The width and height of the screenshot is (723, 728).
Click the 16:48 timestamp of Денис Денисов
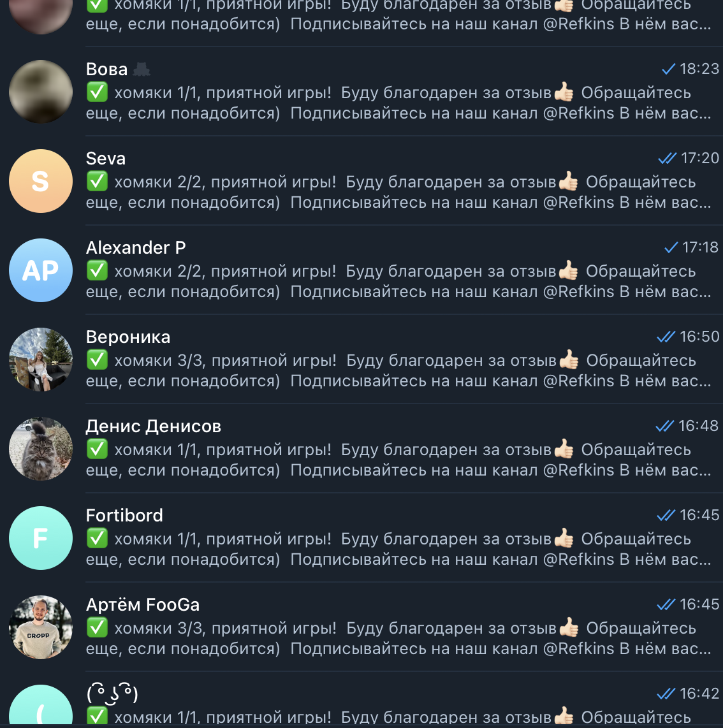[x=698, y=426]
